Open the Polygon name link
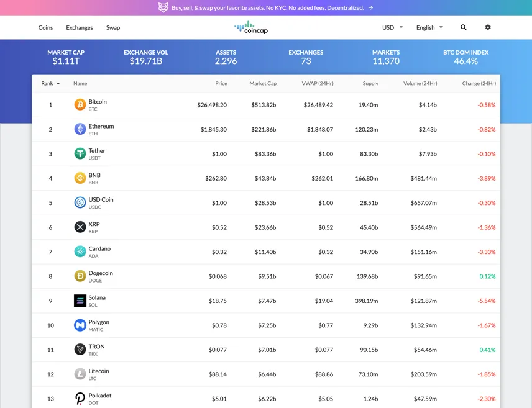532x408 pixels. coord(99,322)
